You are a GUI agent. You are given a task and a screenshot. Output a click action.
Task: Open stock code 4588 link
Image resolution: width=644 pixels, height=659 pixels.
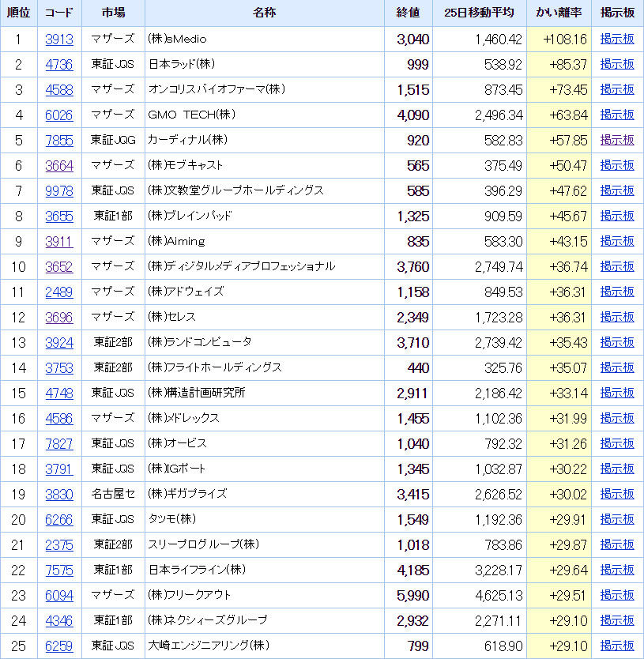(59, 89)
